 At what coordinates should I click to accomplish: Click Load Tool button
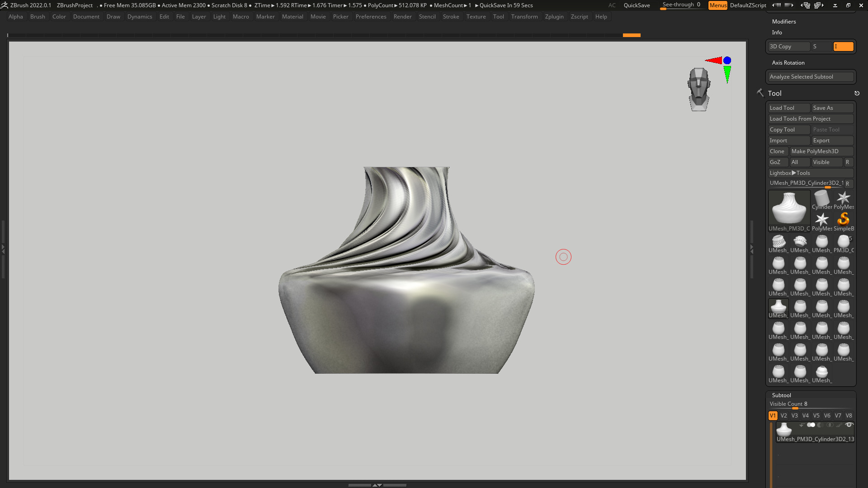click(x=789, y=108)
